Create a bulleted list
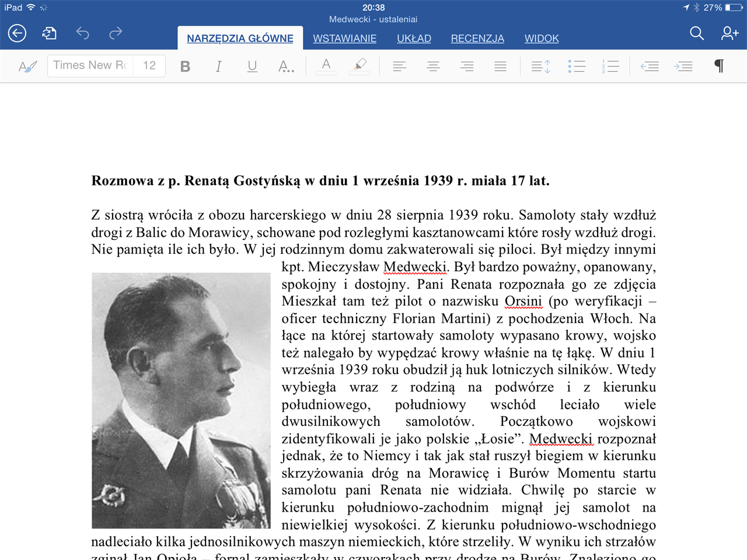 (x=577, y=66)
